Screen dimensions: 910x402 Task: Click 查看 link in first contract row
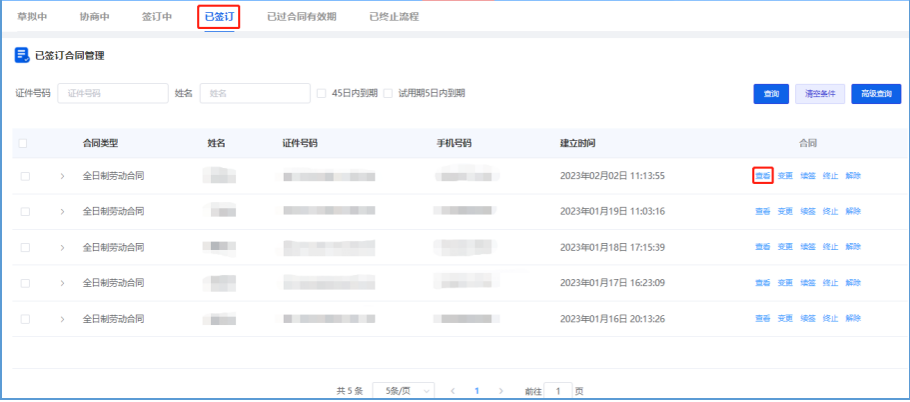point(763,176)
